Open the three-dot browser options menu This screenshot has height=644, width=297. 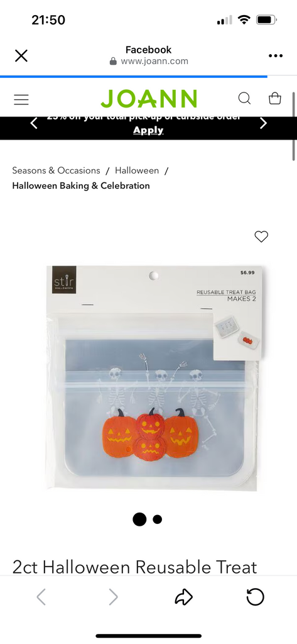(x=276, y=56)
